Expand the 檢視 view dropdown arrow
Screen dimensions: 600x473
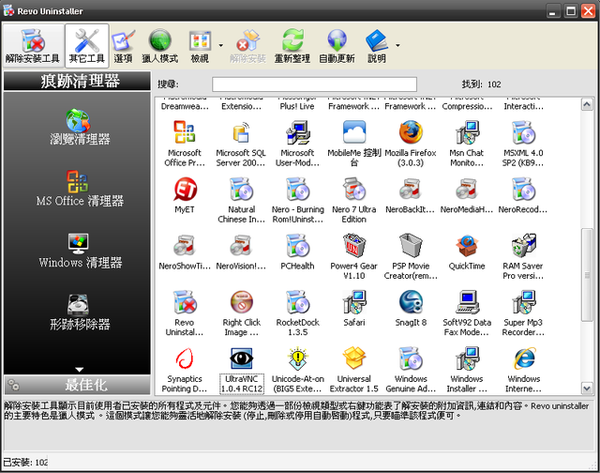point(221,46)
